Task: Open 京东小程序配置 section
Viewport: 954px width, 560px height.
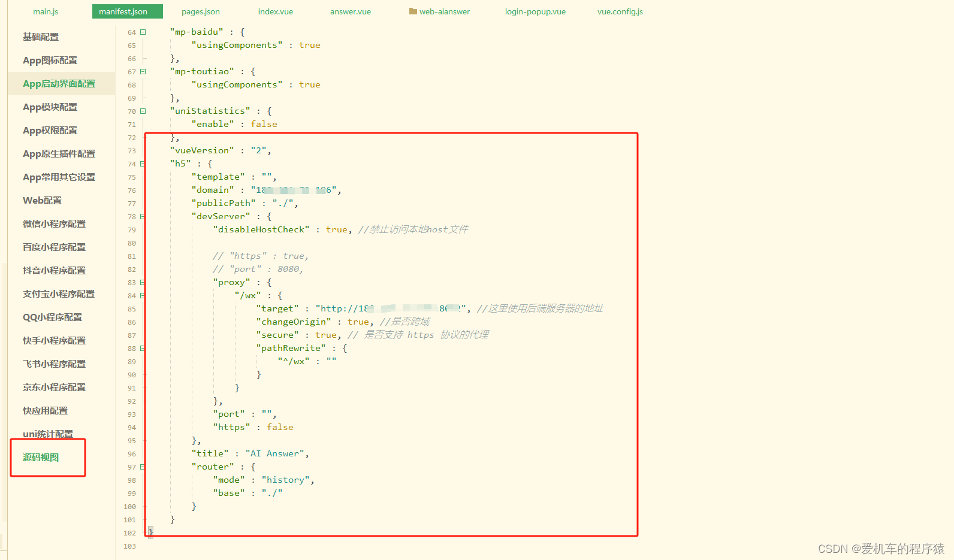Action: point(54,387)
